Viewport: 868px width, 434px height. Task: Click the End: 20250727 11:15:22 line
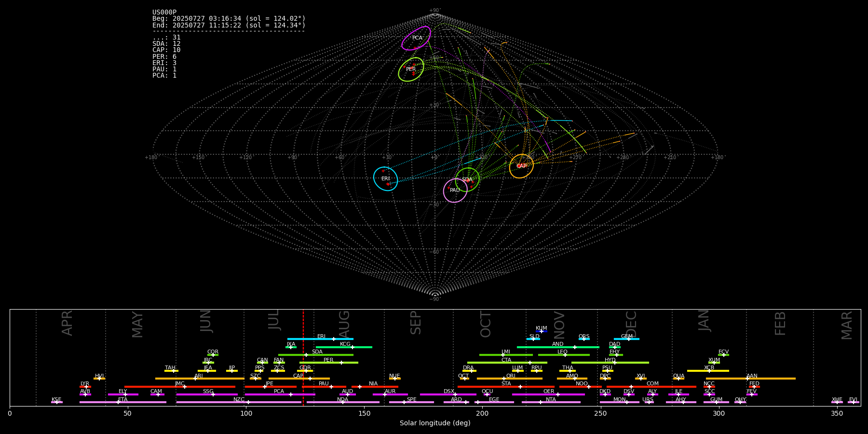pos(229,25)
